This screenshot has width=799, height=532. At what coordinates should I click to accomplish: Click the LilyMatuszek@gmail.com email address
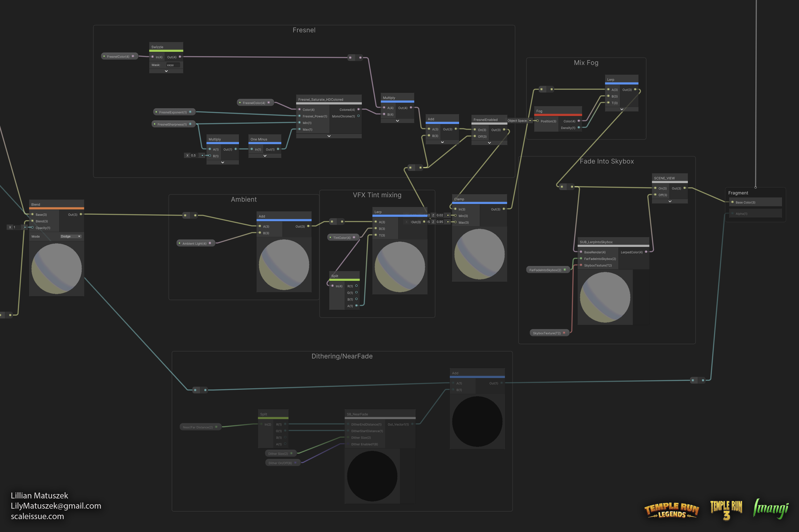[56, 505]
